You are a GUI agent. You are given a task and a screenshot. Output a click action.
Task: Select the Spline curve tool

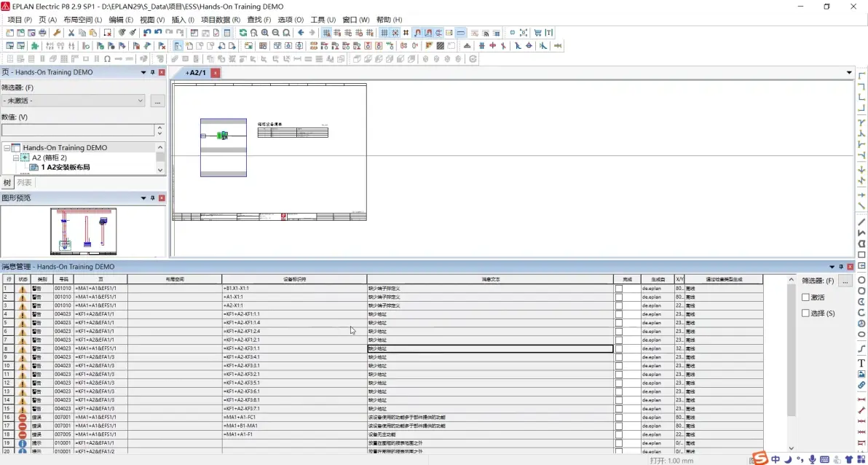coord(861,348)
